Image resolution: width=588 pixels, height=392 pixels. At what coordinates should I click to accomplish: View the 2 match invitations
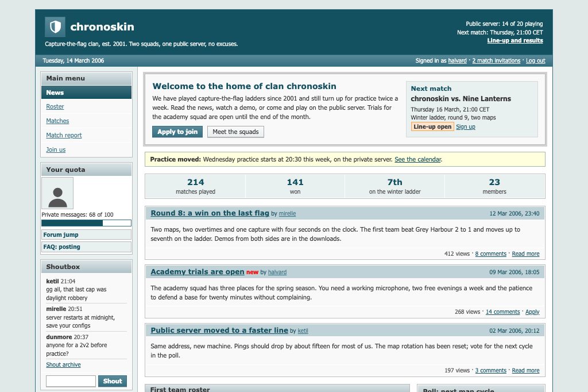click(x=496, y=60)
